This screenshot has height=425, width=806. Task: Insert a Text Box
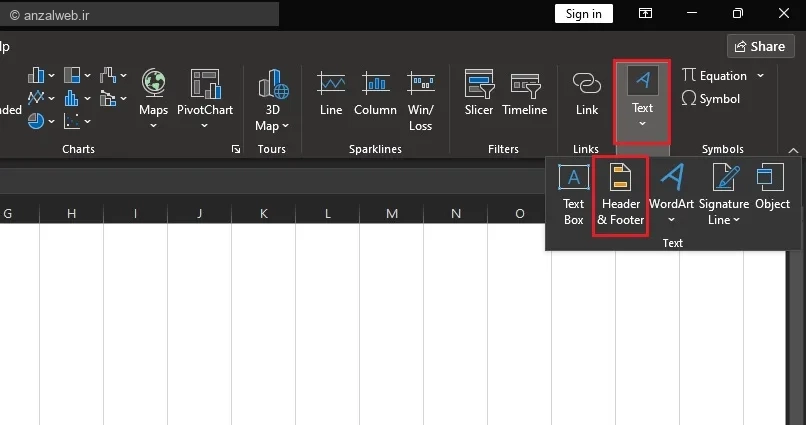click(x=573, y=194)
